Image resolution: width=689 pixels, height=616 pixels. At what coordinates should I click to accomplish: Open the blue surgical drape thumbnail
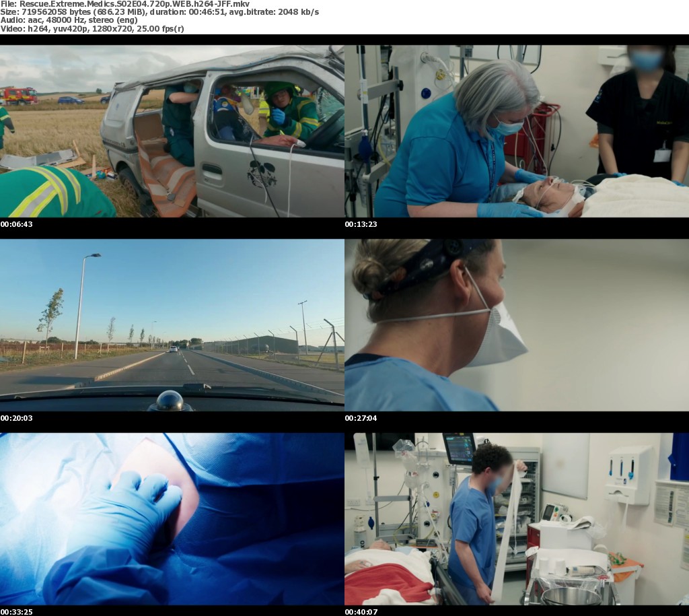[x=172, y=519]
